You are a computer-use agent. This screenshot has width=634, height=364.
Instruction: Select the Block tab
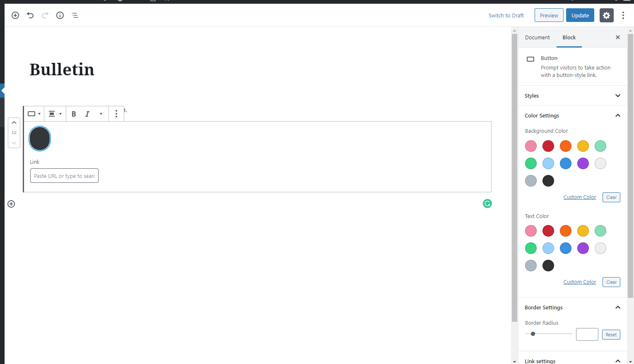(569, 37)
